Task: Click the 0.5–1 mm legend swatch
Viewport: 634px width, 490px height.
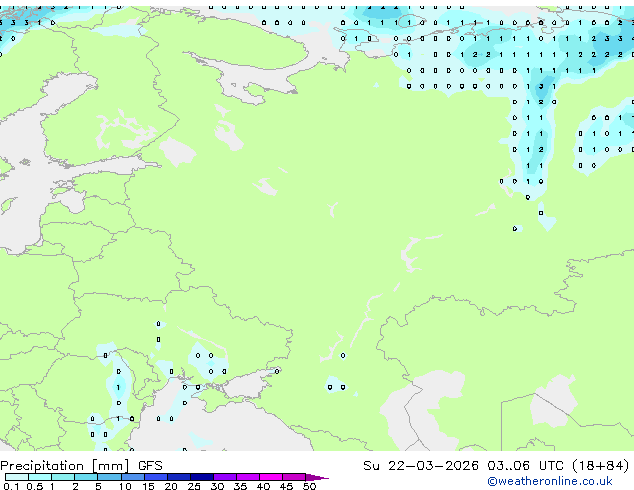Action: coord(40,477)
